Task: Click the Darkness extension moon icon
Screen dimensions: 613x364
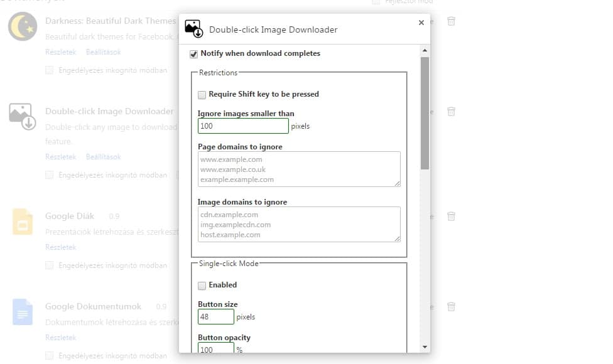Action: [x=23, y=26]
